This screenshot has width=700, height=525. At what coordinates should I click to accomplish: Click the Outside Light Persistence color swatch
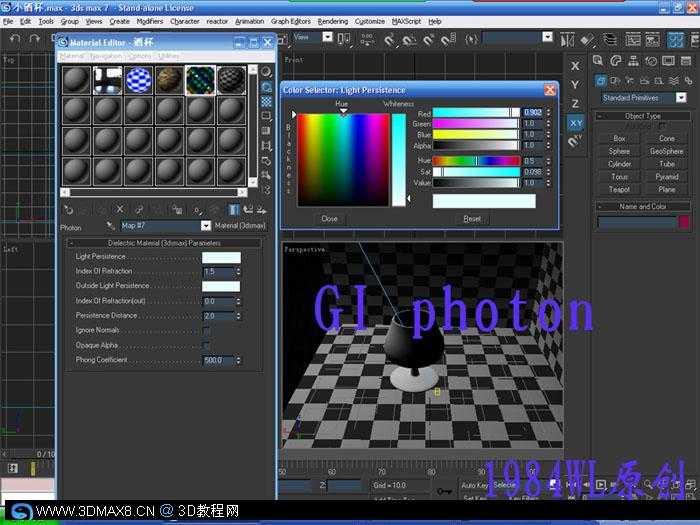pyautogui.click(x=221, y=286)
